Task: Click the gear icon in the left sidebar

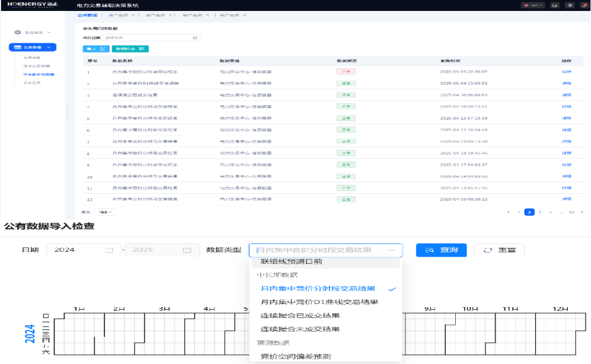Action: (18, 33)
